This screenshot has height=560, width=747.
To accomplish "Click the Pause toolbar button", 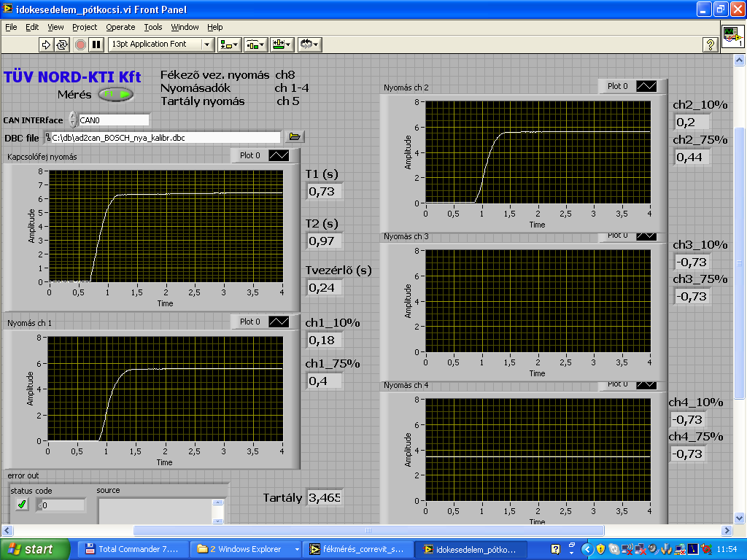I will [x=96, y=44].
